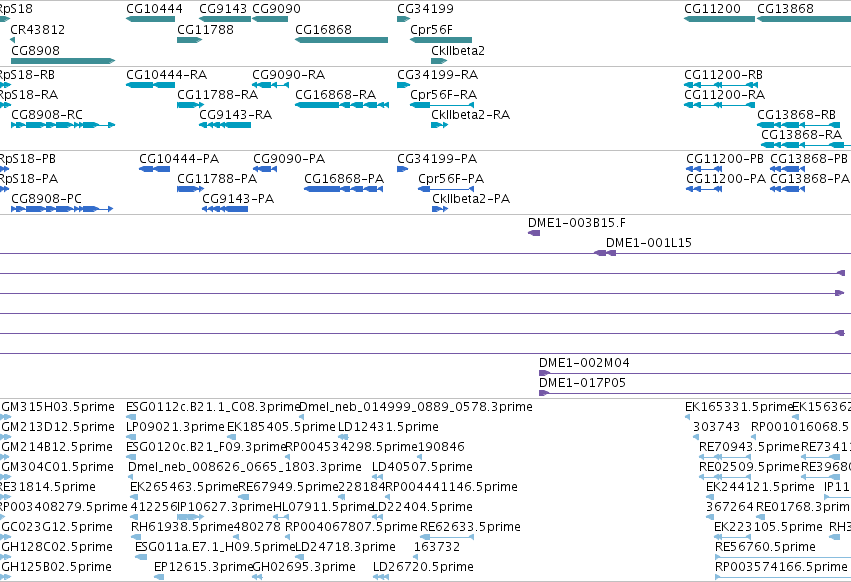Select the CG13868-RA transcript label

pos(802,135)
